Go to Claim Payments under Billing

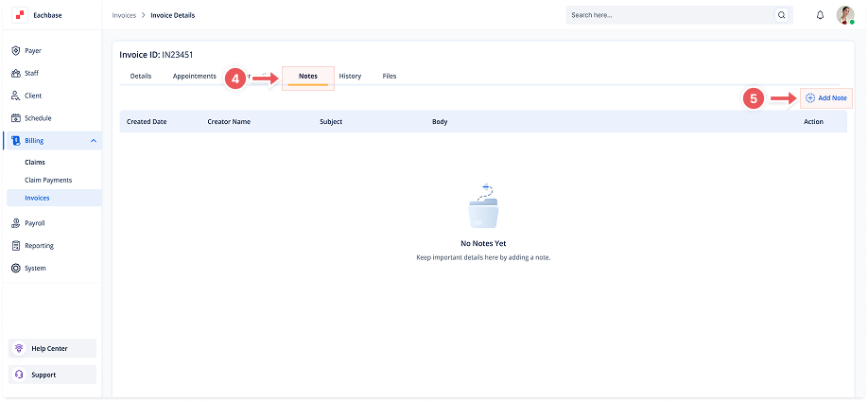48,180
